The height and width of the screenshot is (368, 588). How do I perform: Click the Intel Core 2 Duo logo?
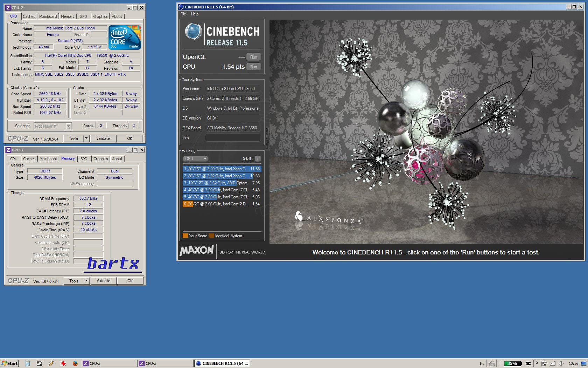click(x=125, y=37)
